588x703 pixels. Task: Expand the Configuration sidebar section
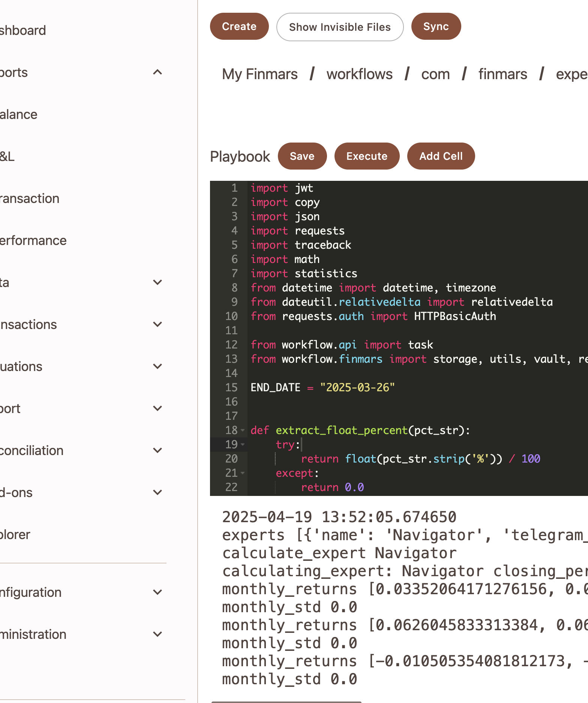(x=157, y=592)
